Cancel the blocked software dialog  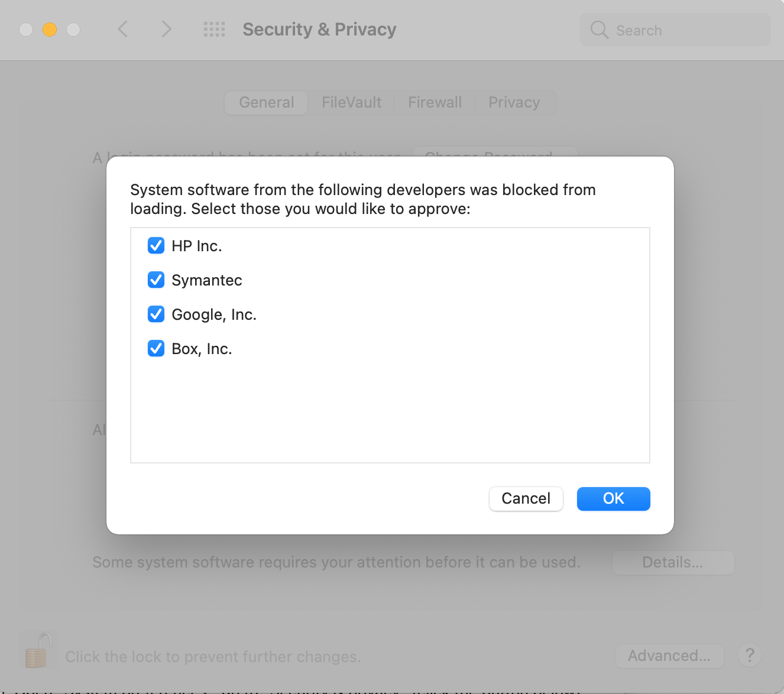pyautogui.click(x=526, y=498)
